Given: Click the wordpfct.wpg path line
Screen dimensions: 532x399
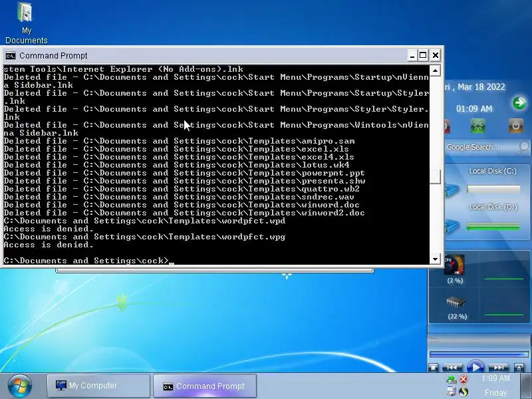Looking at the screenshot, I should point(144,237).
